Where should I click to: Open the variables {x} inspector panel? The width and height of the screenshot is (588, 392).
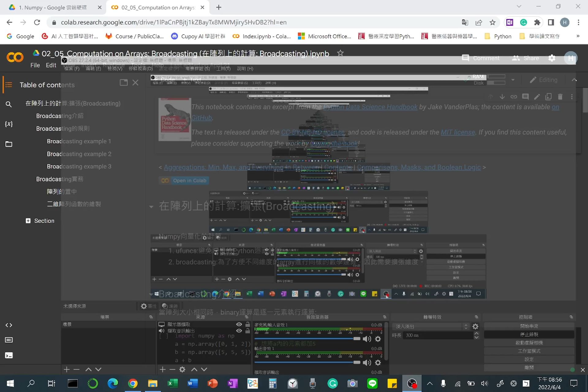[9, 124]
